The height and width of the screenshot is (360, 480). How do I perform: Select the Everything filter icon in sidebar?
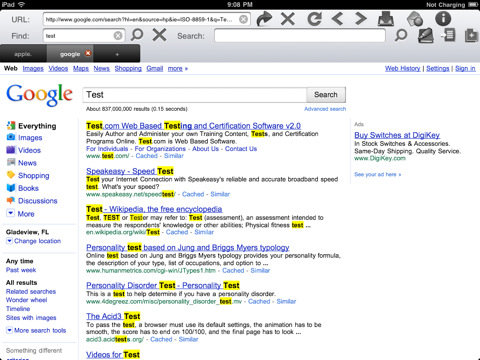(11, 125)
